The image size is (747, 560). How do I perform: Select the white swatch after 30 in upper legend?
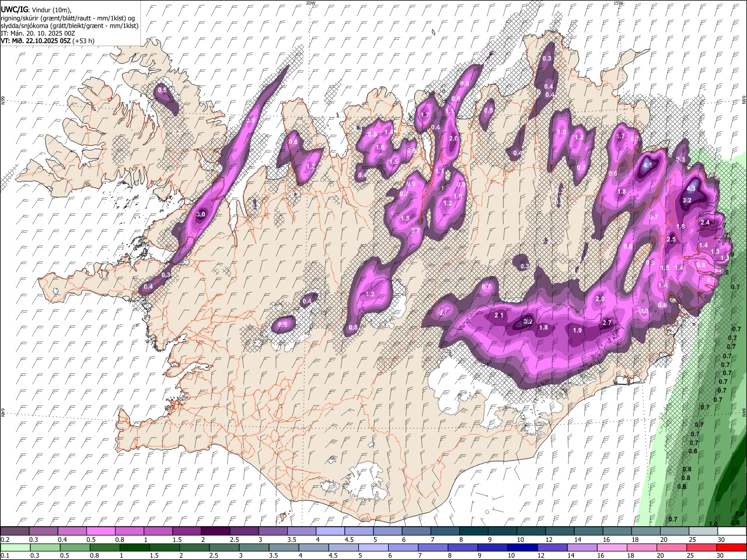pyautogui.click(x=732, y=531)
